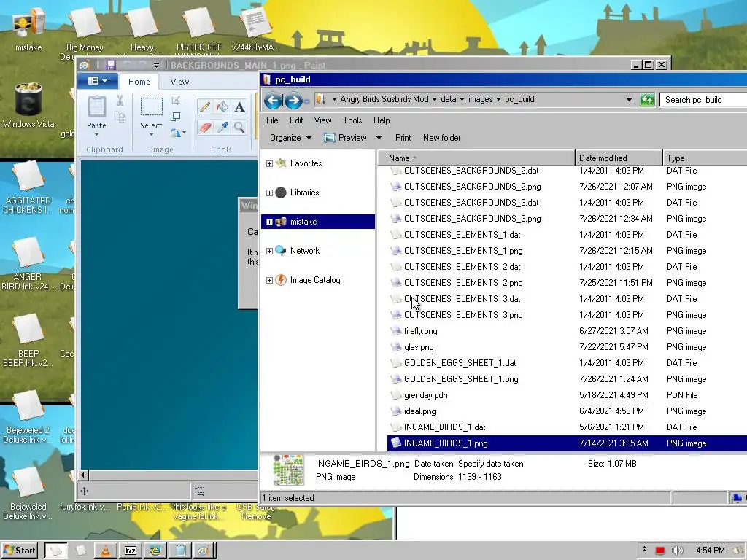Click the Crop icon in Paint Image group
Image resolution: width=747 pixels, height=560 pixels.
(175, 100)
